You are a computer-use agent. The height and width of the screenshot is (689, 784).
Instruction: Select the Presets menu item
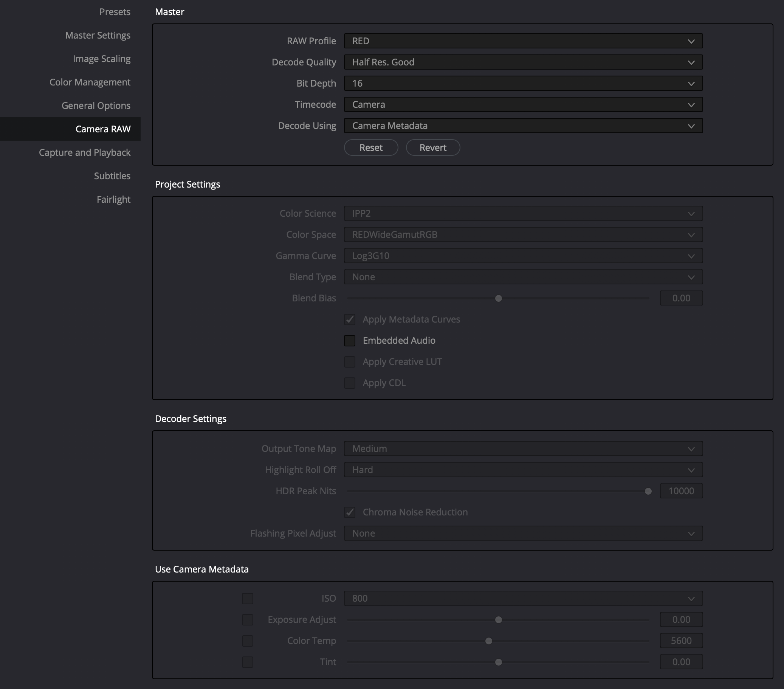[x=115, y=11]
